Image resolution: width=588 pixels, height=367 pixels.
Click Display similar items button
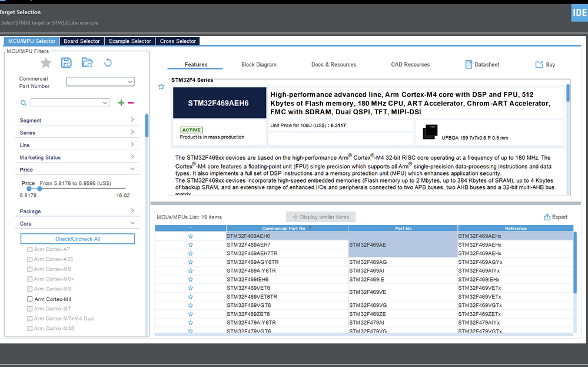point(321,217)
